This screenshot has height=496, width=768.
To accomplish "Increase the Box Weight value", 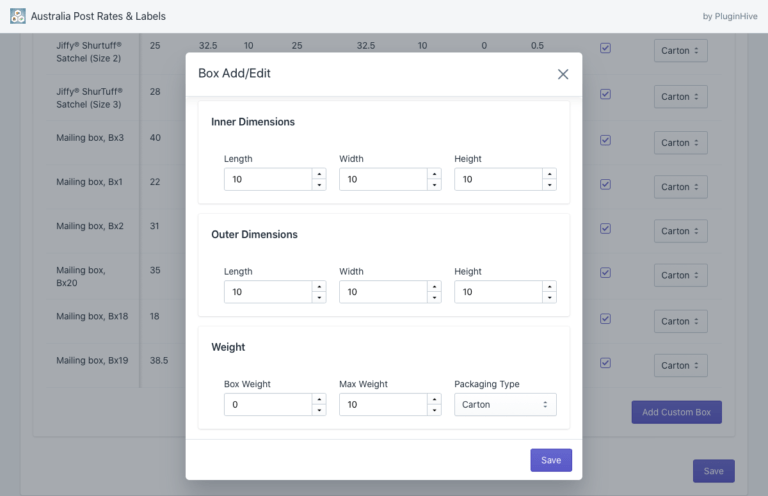I will point(319,399).
